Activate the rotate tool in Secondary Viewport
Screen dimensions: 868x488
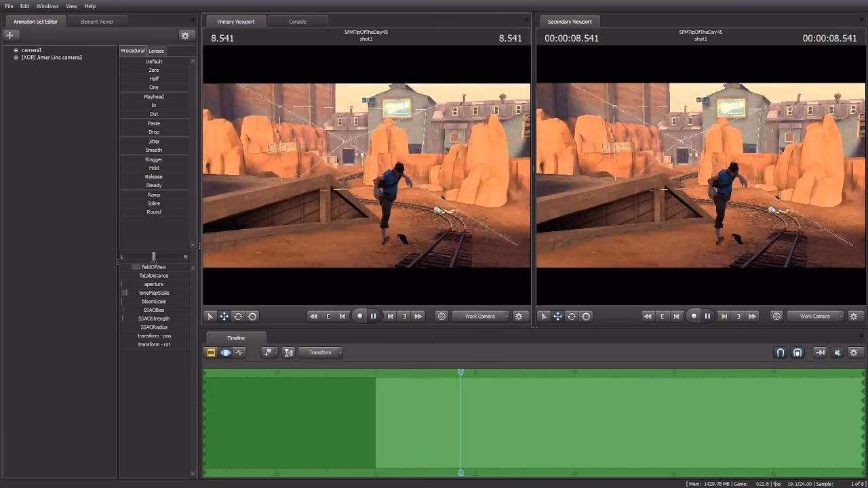[x=572, y=316]
